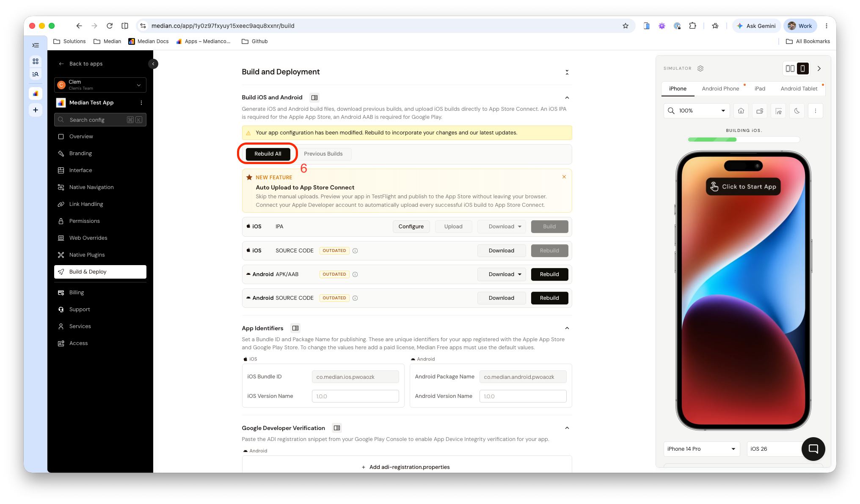
Task: Open docs icon next to Build iOS and Android
Action: coord(314,98)
